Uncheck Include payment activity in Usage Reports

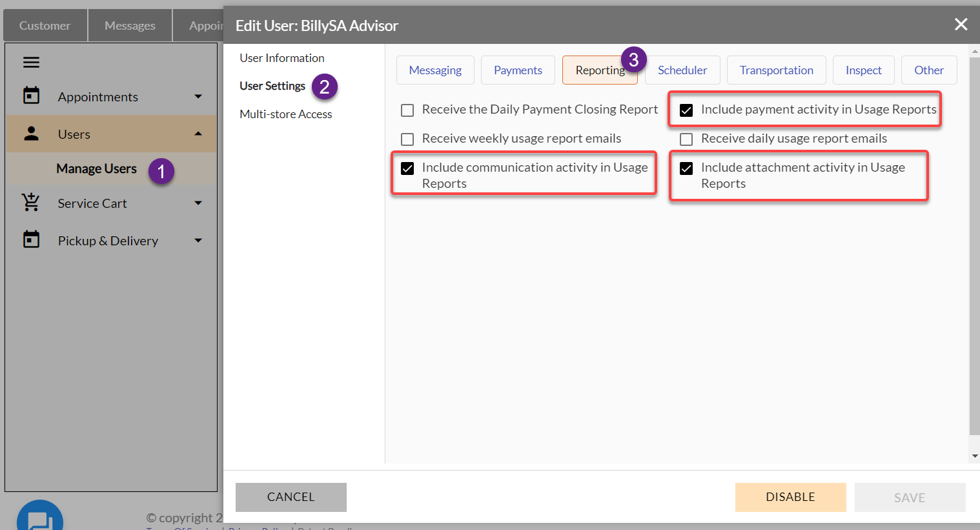tap(686, 110)
